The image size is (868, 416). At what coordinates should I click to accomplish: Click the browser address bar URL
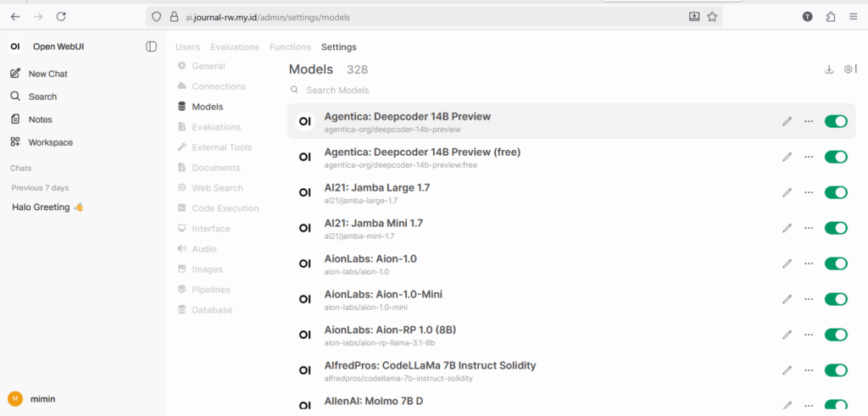(268, 17)
